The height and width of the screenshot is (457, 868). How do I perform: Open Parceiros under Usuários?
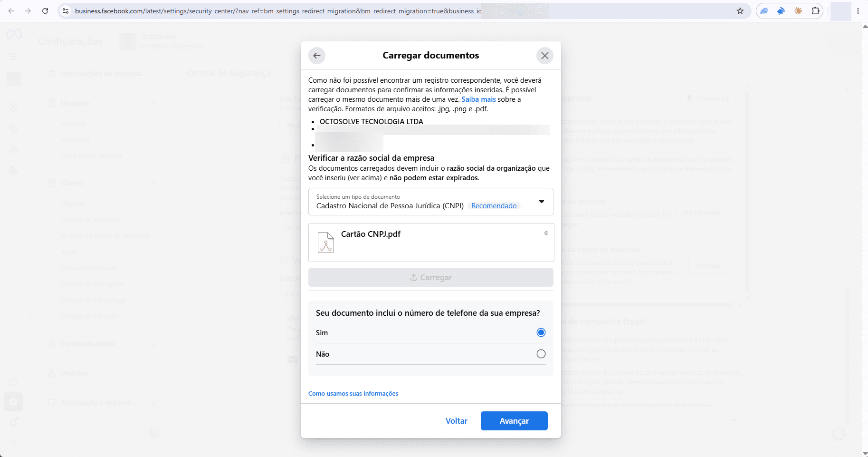75,140
